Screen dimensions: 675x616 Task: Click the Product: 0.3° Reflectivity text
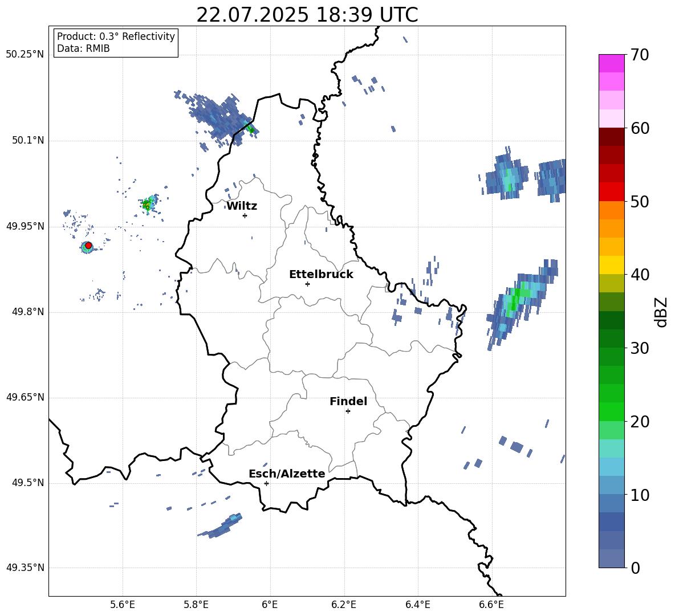116,36
